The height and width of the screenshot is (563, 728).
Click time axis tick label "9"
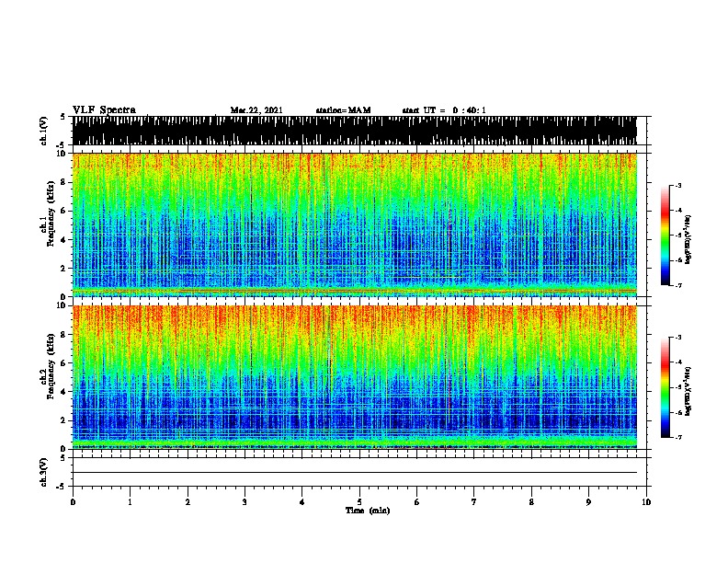pos(588,502)
